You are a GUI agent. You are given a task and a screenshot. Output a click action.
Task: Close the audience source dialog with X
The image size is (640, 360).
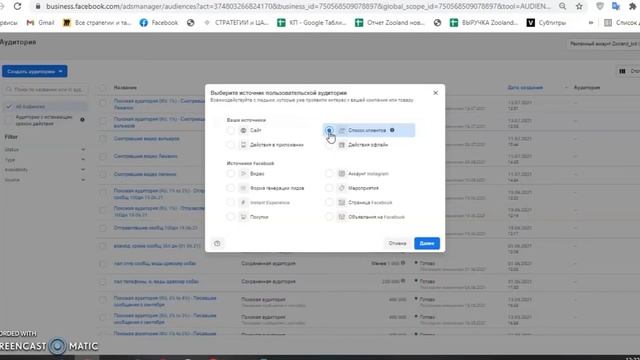436,93
